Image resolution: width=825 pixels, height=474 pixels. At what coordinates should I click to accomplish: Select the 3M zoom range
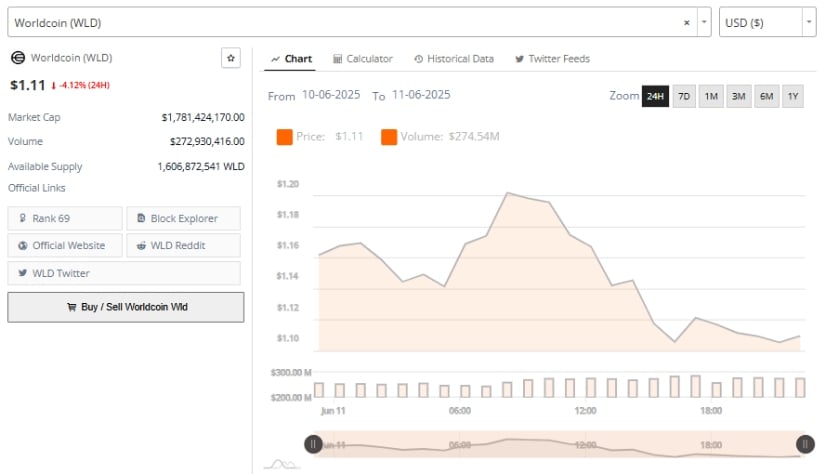coord(739,96)
